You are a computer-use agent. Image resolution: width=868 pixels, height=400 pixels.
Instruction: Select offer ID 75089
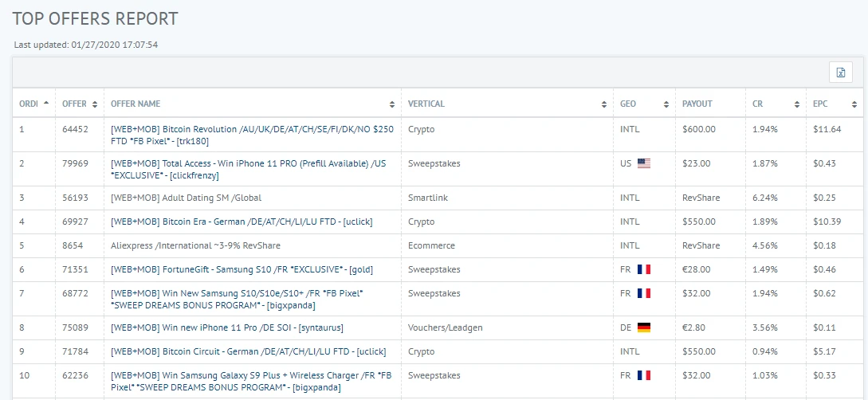coord(75,327)
